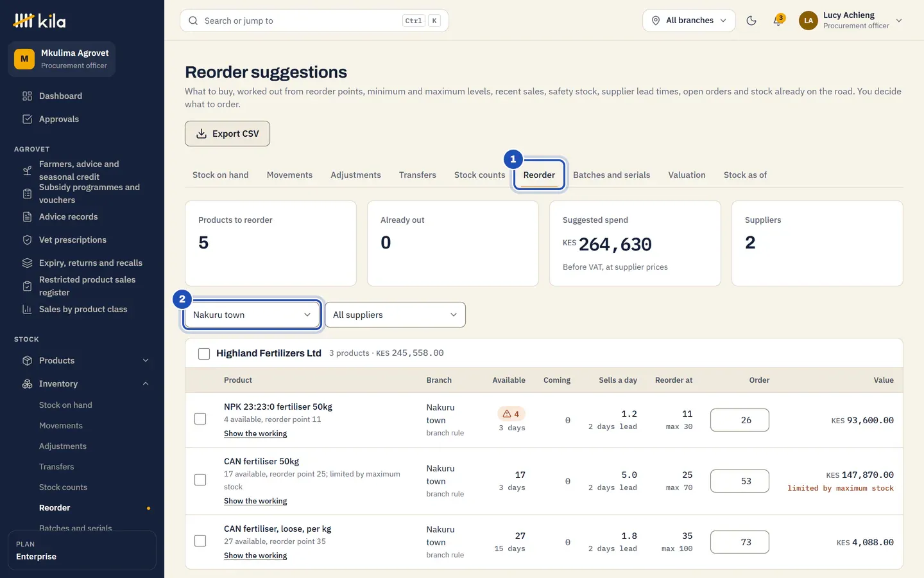Open Stock counts in the sidebar

tap(63, 487)
